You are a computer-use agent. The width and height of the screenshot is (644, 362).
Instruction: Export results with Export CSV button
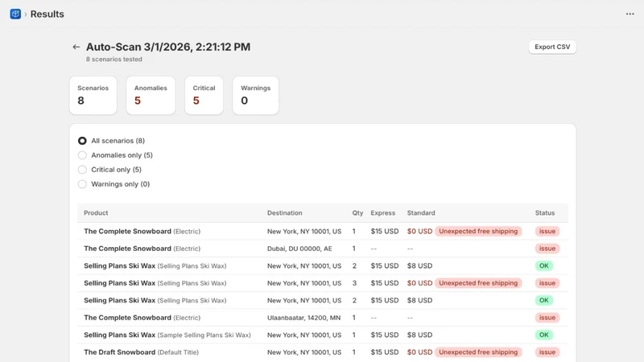(552, 47)
